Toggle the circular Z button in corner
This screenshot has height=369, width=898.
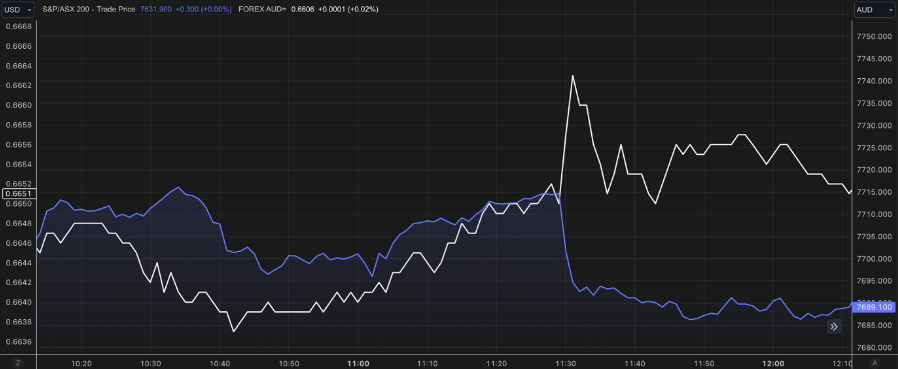coord(18,363)
